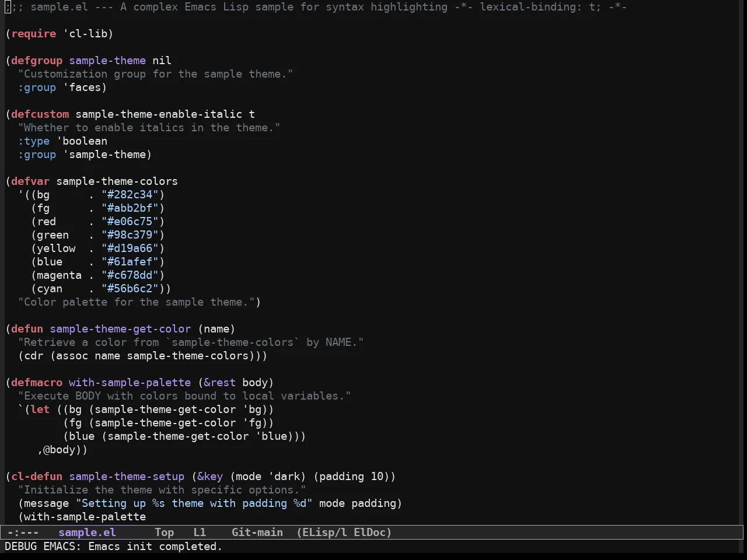747x560 pixels.
Task: Click the &key keyword in argument list
Action: (210, 477)
